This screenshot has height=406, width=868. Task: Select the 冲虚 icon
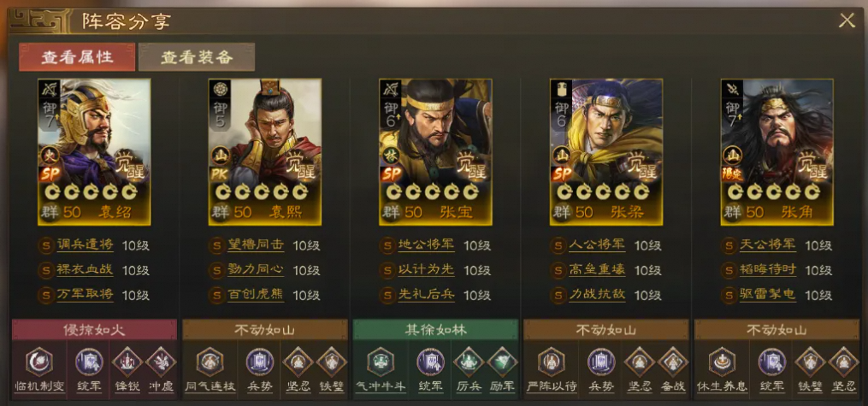point(161,363)
